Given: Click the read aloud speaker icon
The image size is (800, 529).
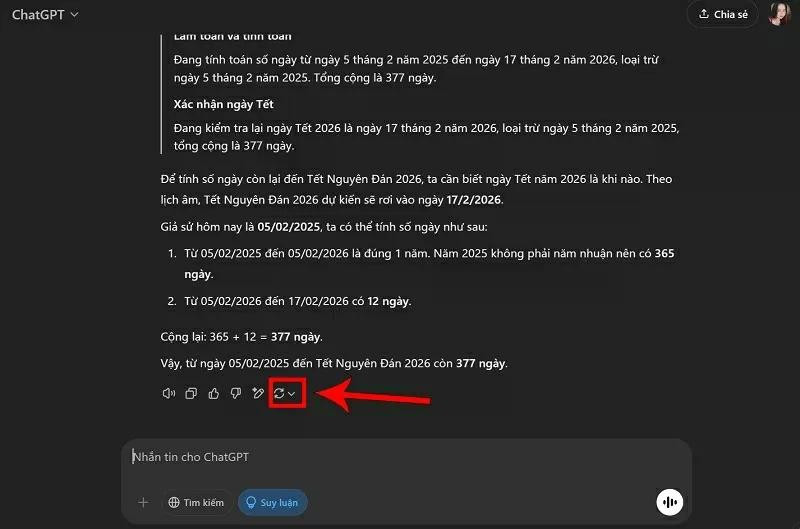Looking at the screenshot, I should pyautogui.click(x=169, y=394).
